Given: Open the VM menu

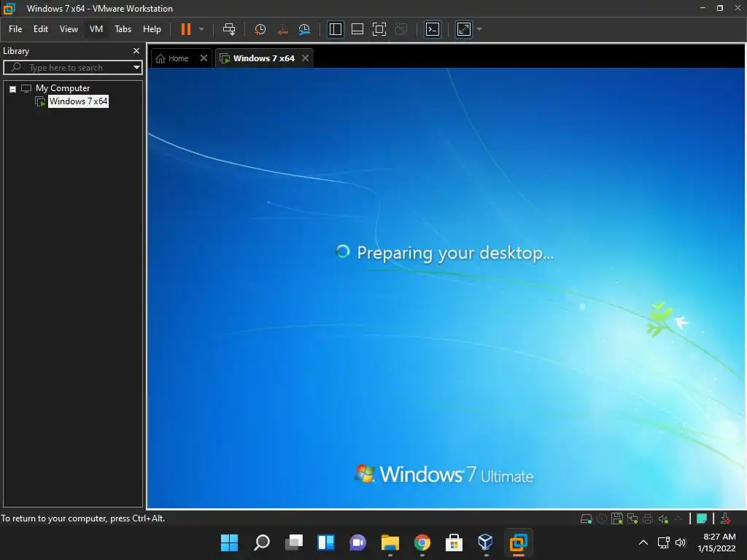Looking at the screenshot, I should [x=96, y=29].
